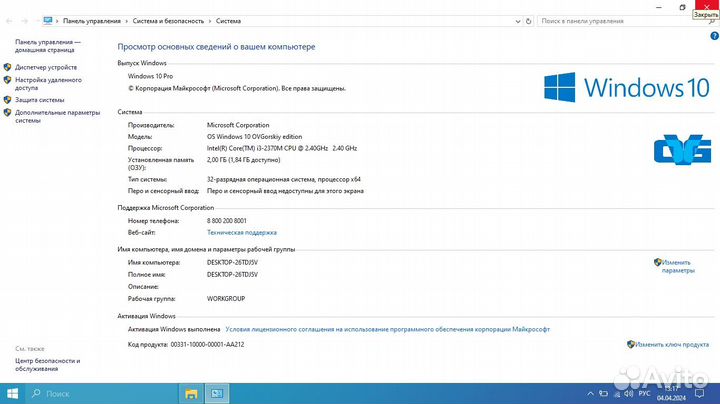Click the Windows 10 logo
This screenshot has width=720, height=404.
click(627, 87)
